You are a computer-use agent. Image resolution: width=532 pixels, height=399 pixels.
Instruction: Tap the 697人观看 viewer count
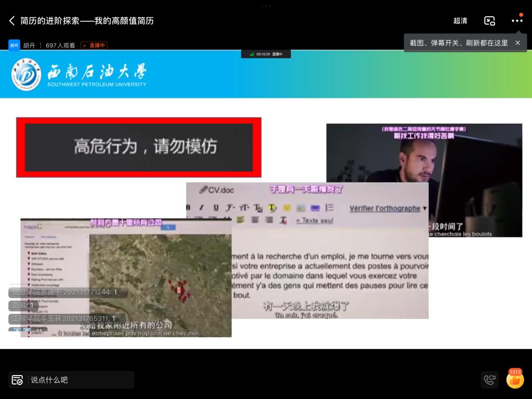tap(60, 45)
